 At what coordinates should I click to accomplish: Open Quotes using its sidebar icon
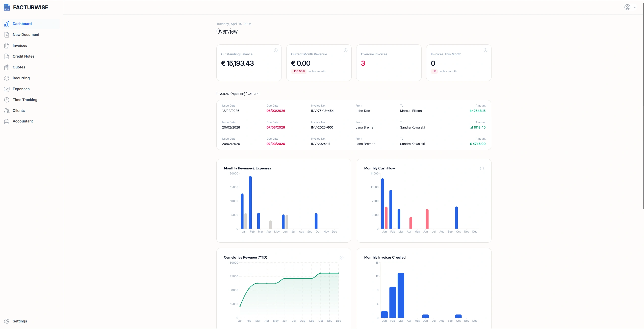point(7,67)
